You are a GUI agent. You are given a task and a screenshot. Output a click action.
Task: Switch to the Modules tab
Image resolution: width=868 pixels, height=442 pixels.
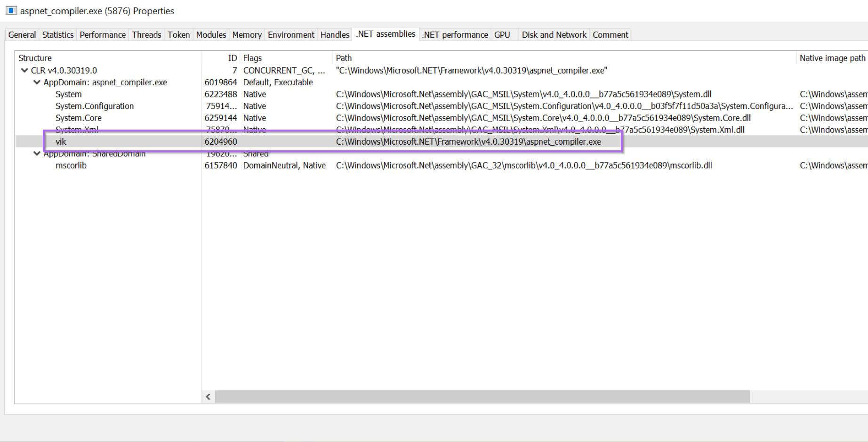point(211,34)
